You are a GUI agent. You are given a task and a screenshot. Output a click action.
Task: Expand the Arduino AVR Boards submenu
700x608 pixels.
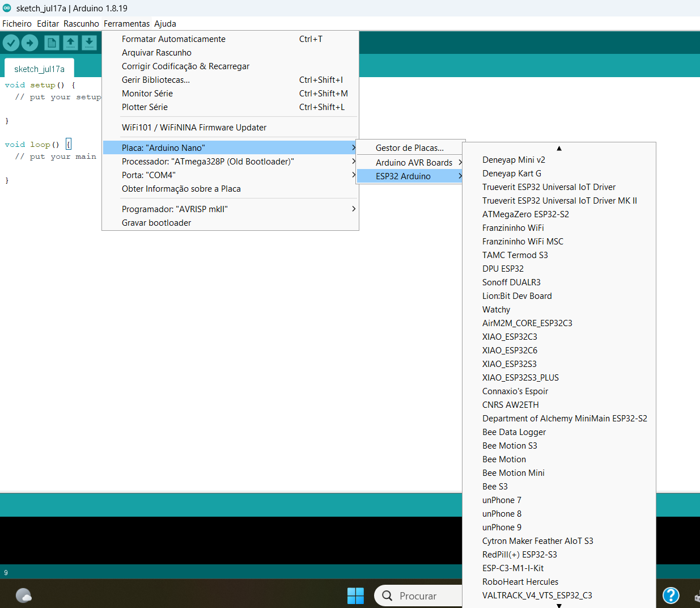click(414, 162)
